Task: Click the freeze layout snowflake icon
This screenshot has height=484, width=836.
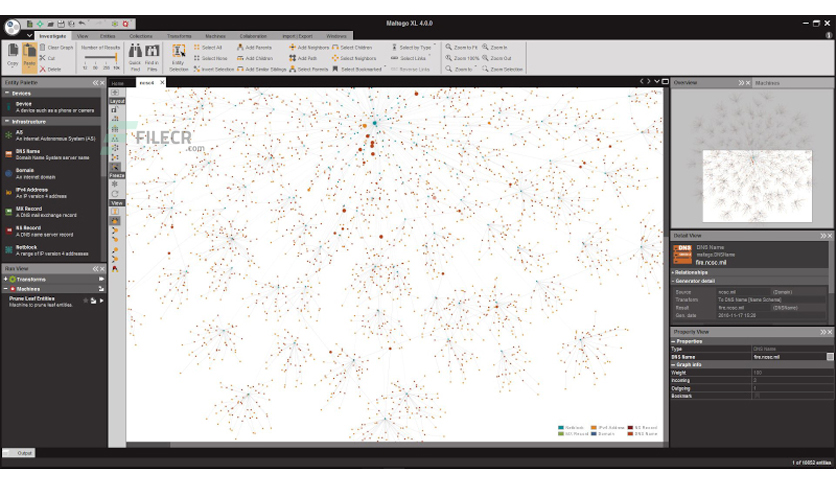Action: 115,184
